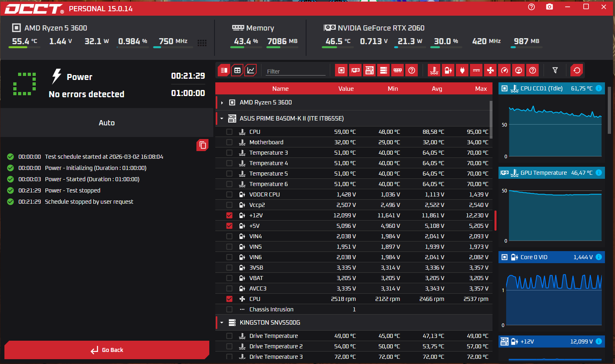
Task: Sort by the Max column header
Action: pos(481,89)
